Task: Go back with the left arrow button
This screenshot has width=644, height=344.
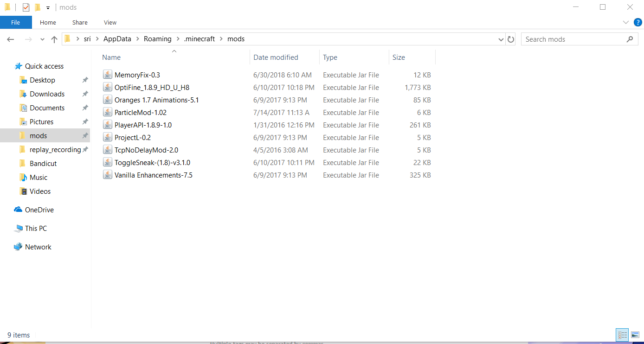Action: tap(11, 39)
